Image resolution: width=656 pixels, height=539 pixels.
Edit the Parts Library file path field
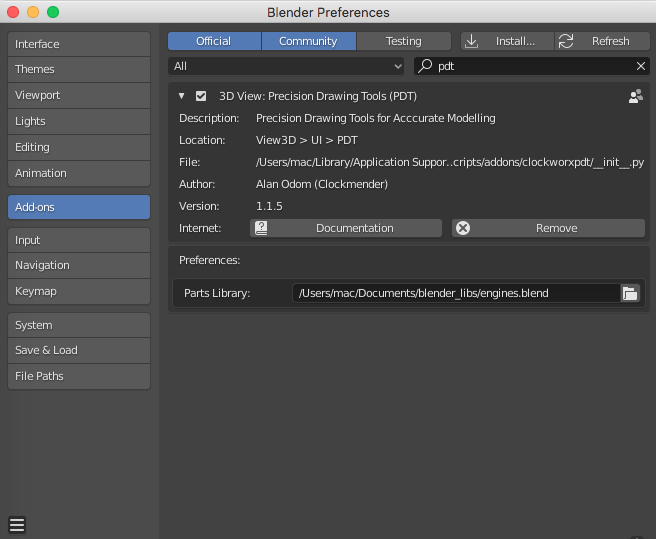tap(456, 293)
